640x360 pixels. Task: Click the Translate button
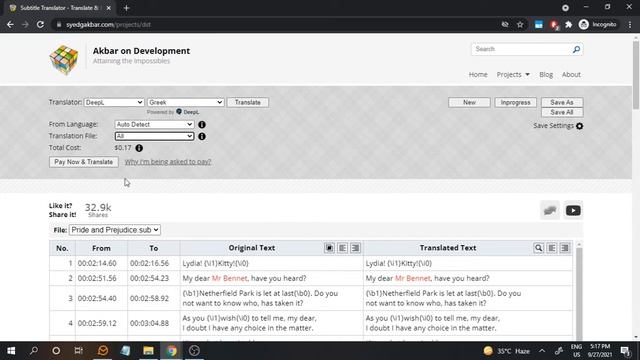tap(248, 102)
